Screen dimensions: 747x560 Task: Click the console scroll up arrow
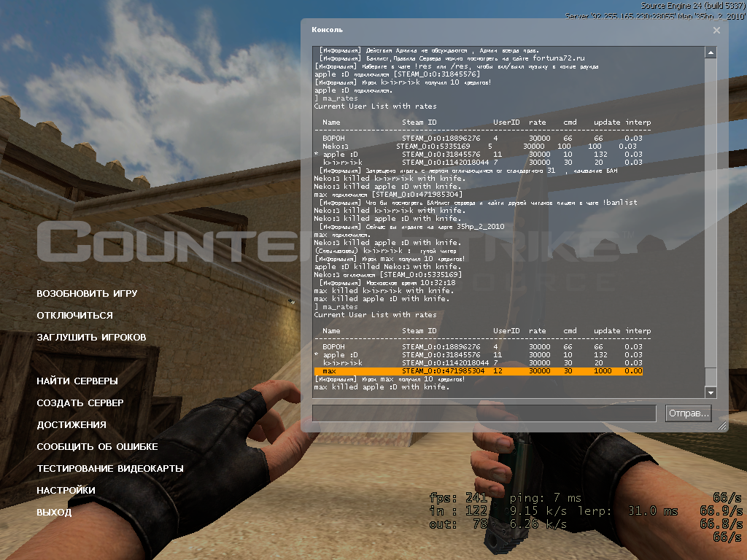click(x=711, y=52)
